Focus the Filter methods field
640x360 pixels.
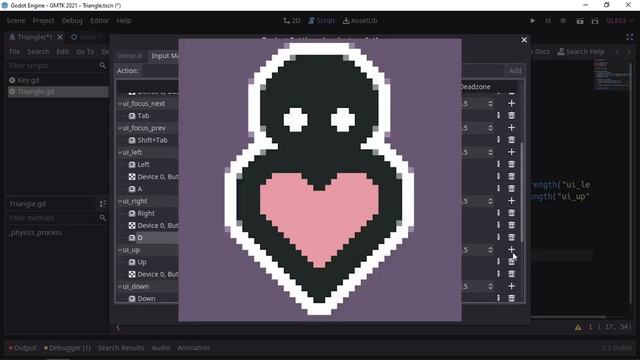click(57, 218)
